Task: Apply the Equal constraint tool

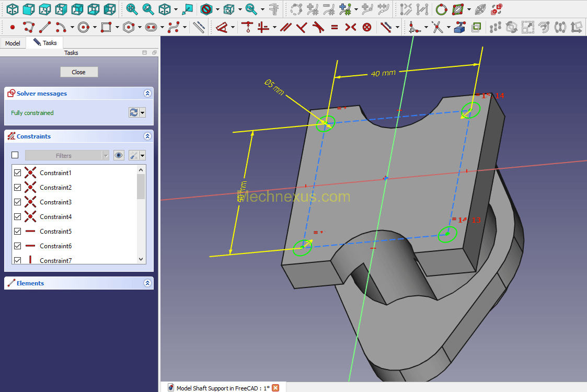Action: pyautogui.click(x=335, y=27)
